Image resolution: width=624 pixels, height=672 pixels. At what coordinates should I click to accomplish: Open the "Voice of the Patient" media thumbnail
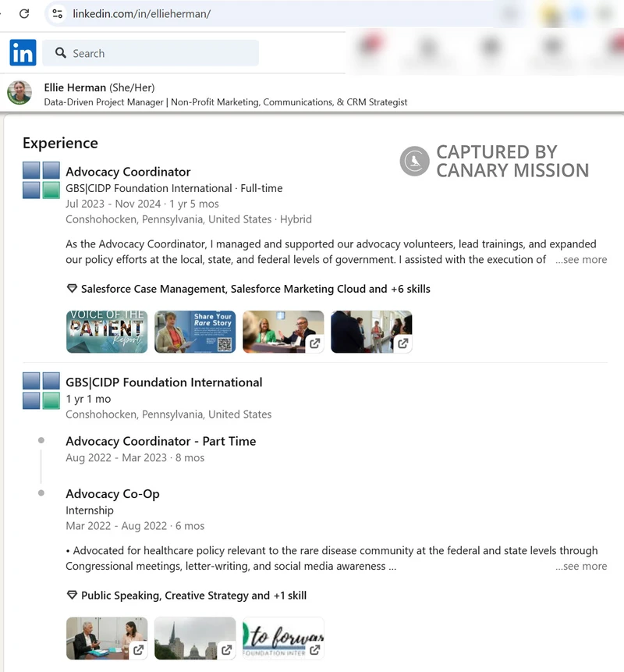coord(107,331)
